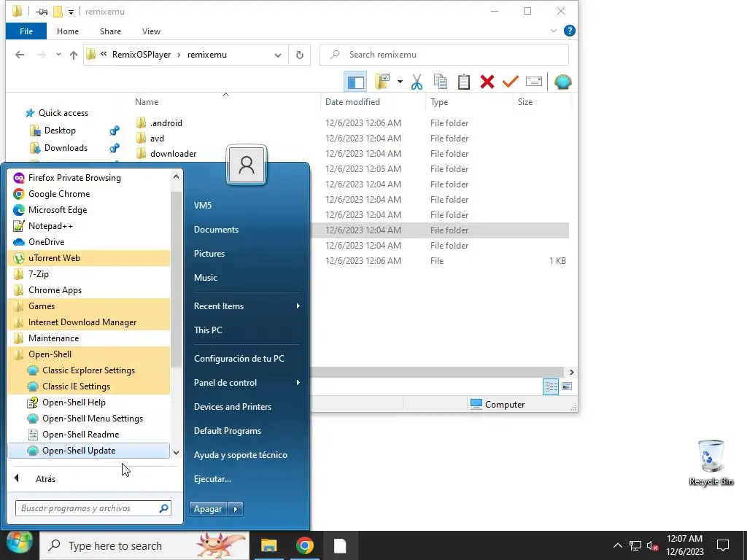
Task: Expand the 7-Zip folder in start menu
Action: pos(88,274)
